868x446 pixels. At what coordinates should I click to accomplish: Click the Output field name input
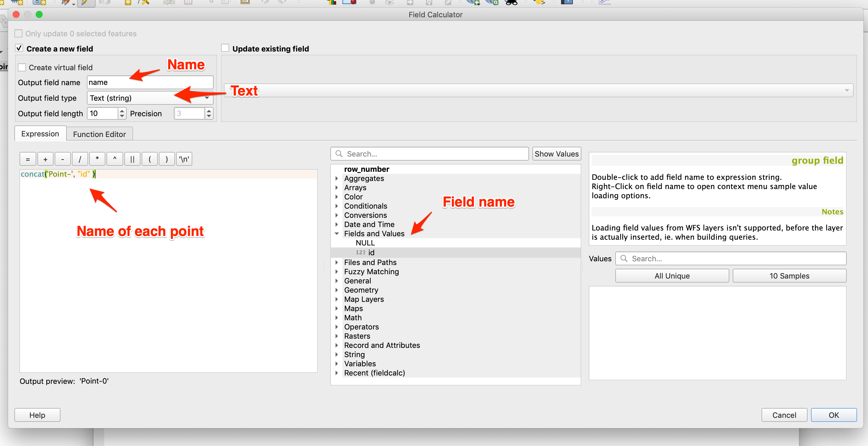click(x=150, y=82)
